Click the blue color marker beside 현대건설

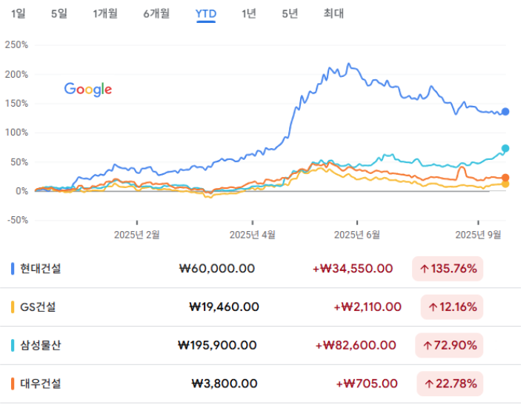pos(13,268)
